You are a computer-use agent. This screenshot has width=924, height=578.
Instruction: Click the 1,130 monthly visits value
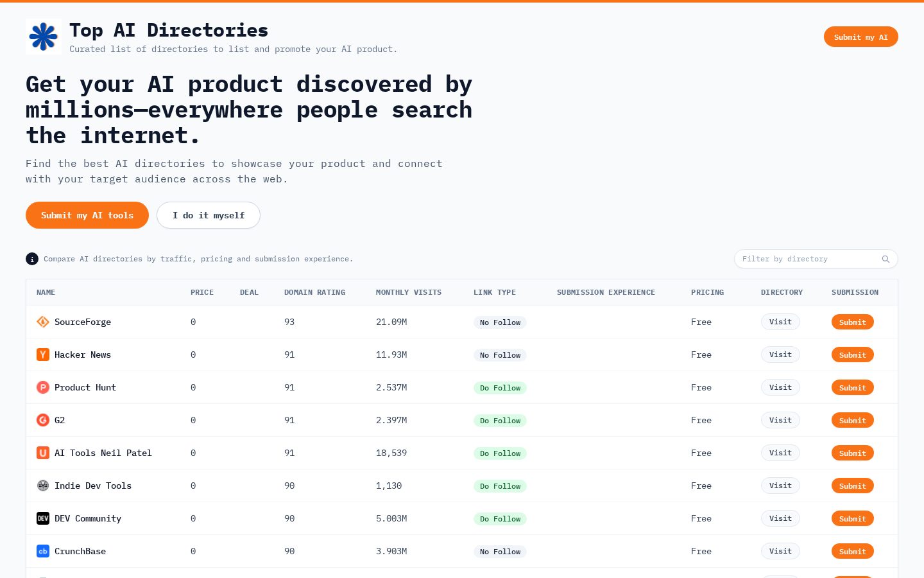(x=389, y=486)
